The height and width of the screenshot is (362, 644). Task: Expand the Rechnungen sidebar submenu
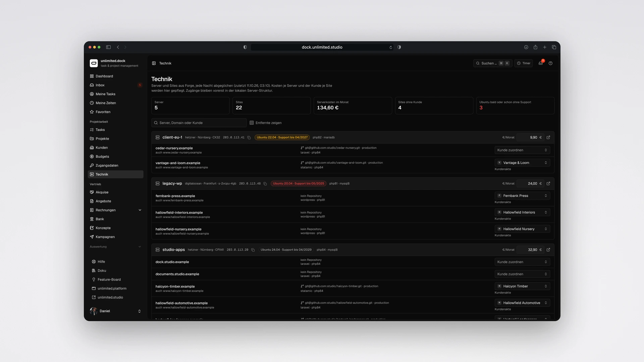[x=140, y=210]
